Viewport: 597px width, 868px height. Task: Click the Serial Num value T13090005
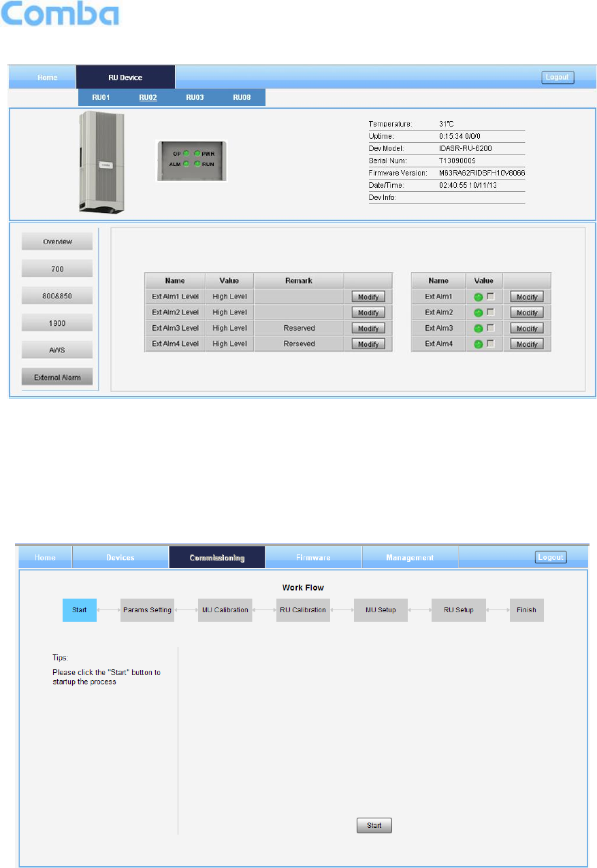(458, 161)
